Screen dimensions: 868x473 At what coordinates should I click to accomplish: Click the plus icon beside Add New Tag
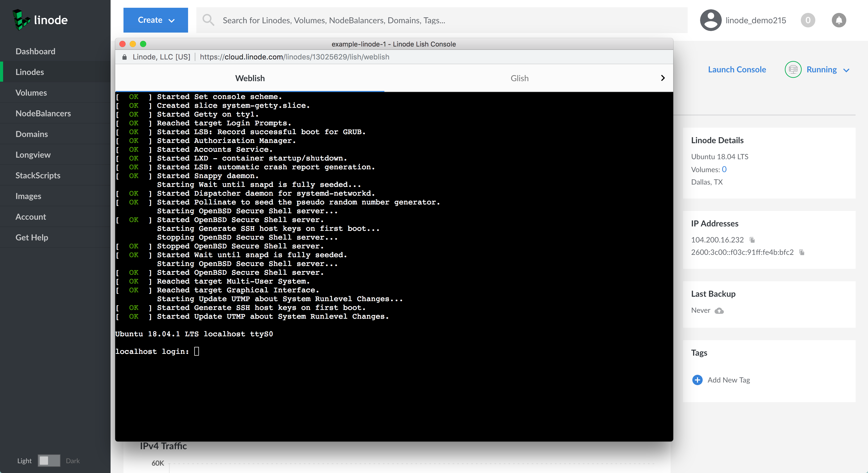[697, 380]
